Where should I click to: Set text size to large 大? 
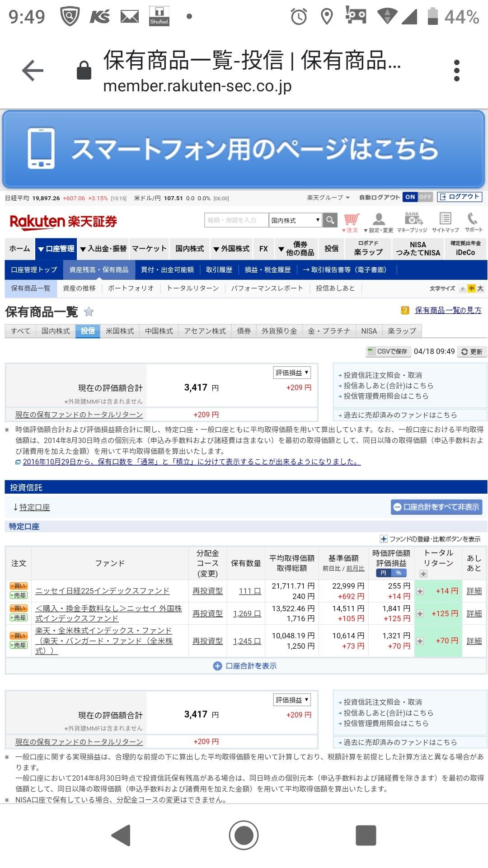480,288
